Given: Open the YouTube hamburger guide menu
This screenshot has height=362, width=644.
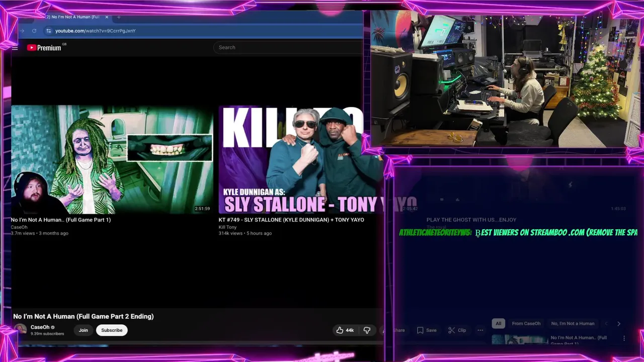Looking at the screenshot, I should (15, 48).
